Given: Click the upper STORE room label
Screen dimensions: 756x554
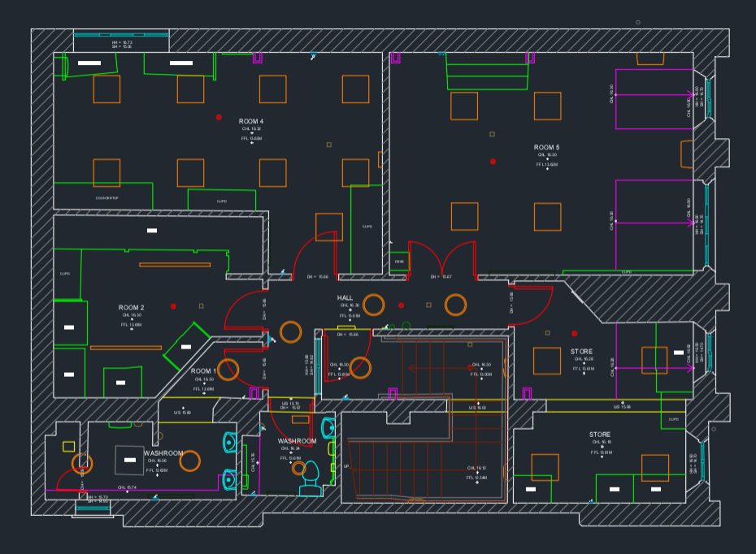Looking at the screenshot, I should pos(581,352).
